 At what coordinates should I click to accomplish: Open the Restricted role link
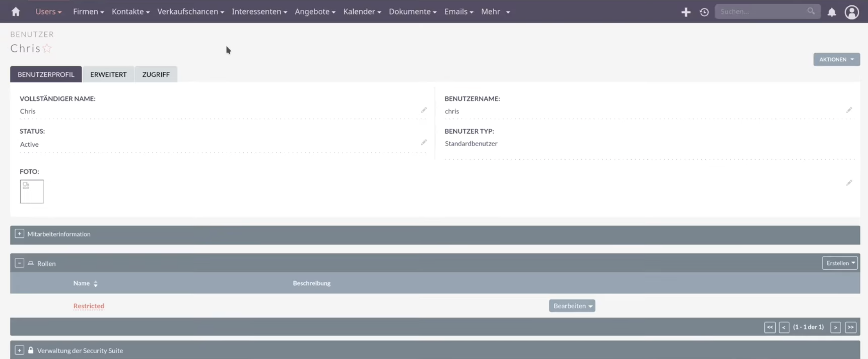click(89, 306)
